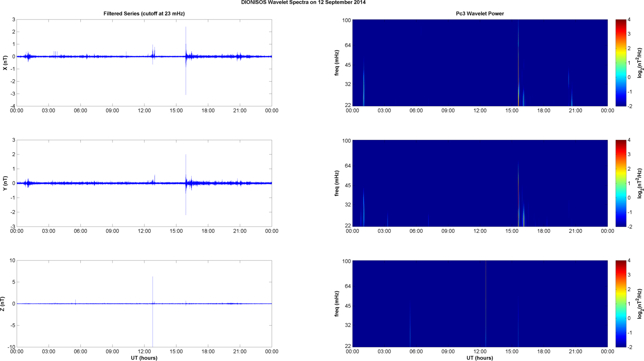Click the colorbar beside the top spectrogram

click(x=620, y=63)
